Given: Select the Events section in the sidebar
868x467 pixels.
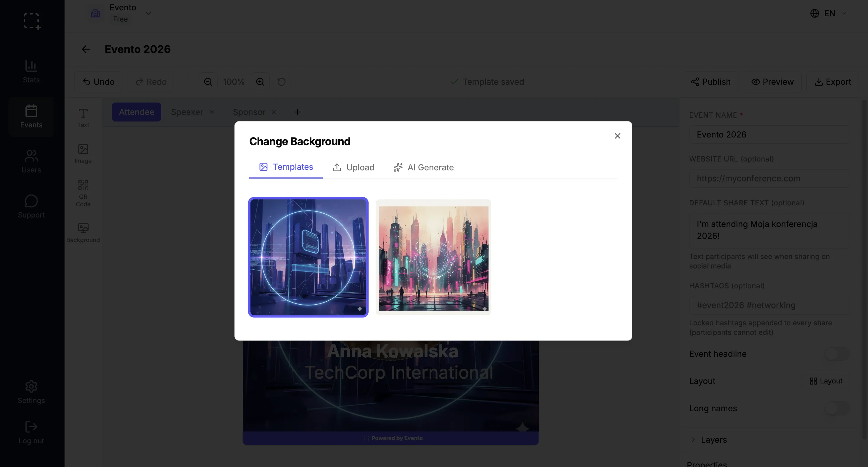Looking at the screenshot, I should point(31,117).
